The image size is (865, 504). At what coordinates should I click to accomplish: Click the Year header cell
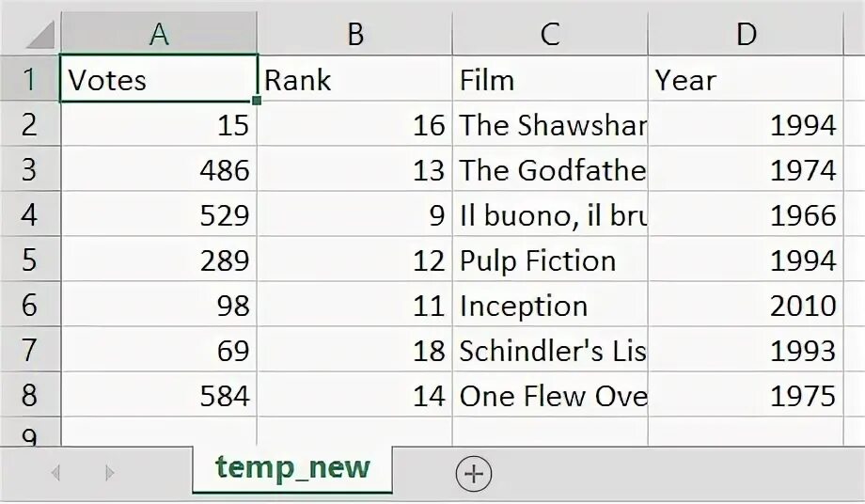pyautogui.click(x=746, y=80)
